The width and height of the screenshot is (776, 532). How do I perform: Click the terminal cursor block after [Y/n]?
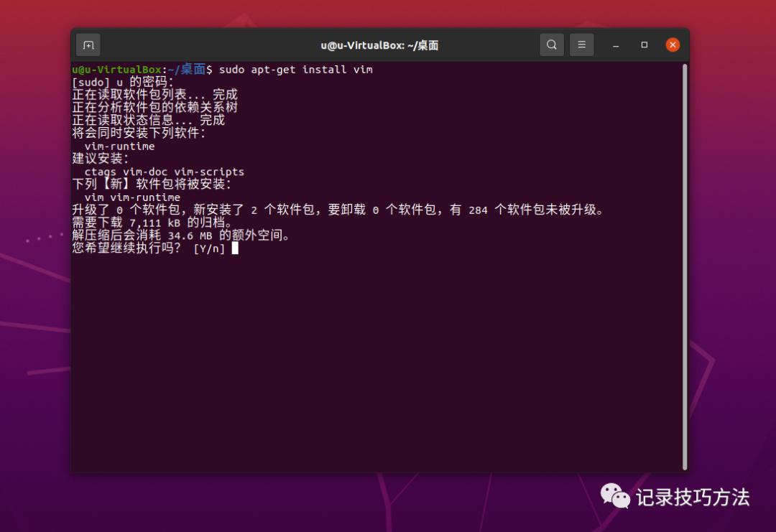[x=235, y=248]
